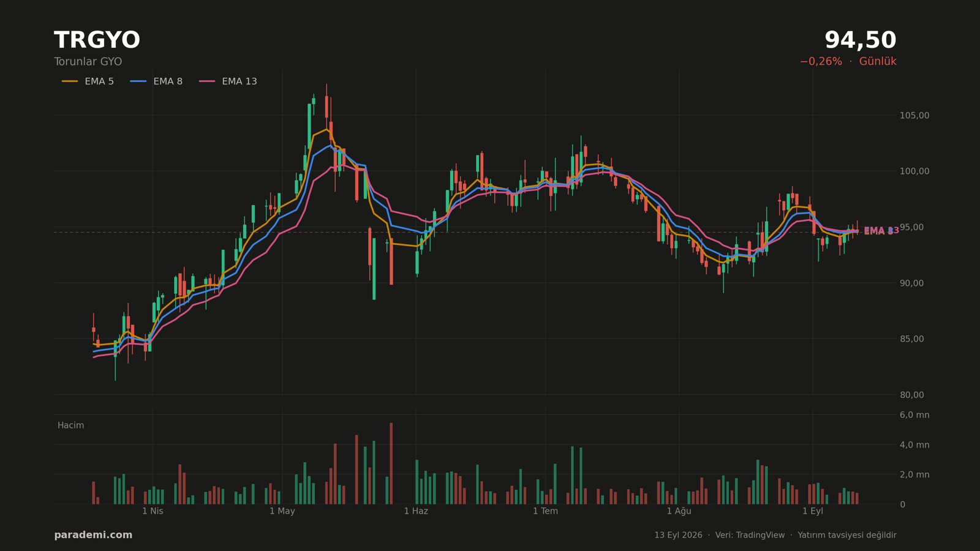The width and height of the screenshot is (980, 551).
Task: Click the 2,0 mn volume axis label
Action: click(x=914, y=474)
